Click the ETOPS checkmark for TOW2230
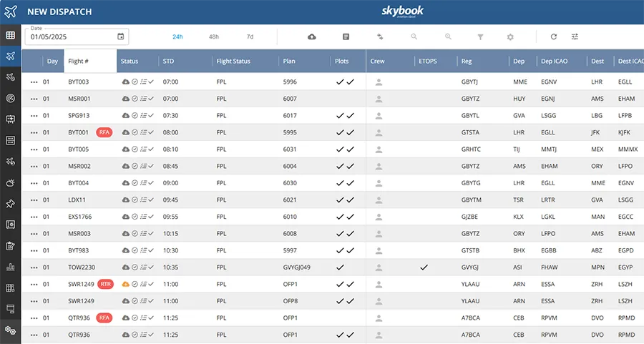 [x=424, y=267]
